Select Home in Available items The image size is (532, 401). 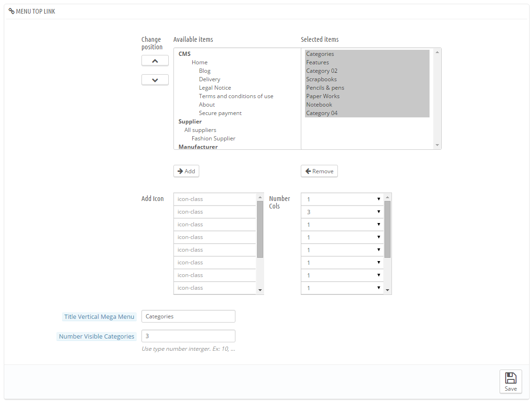(199, 62)
